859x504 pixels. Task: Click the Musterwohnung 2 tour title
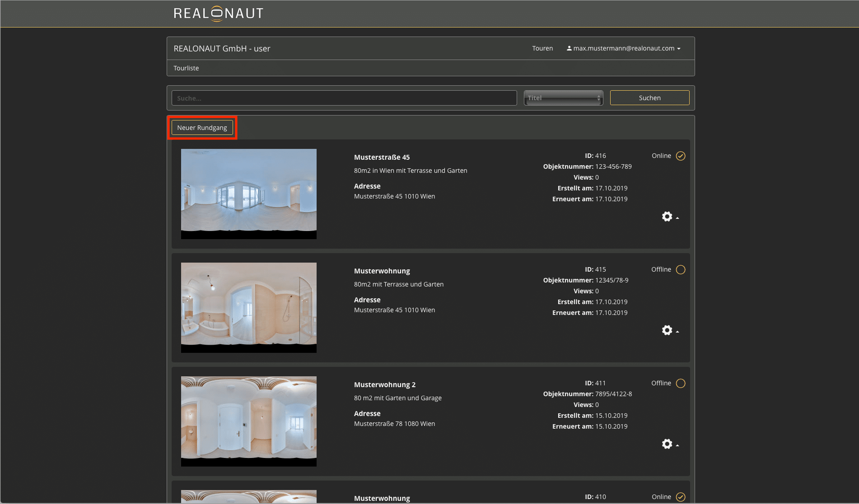(384, 385)
